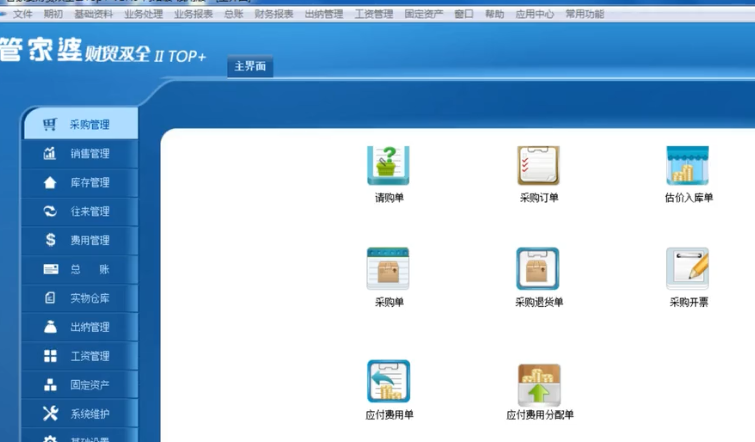Select 固定资产 in the sidebar
The height and width of the screenshot is (442, 755).
(80, 385)
